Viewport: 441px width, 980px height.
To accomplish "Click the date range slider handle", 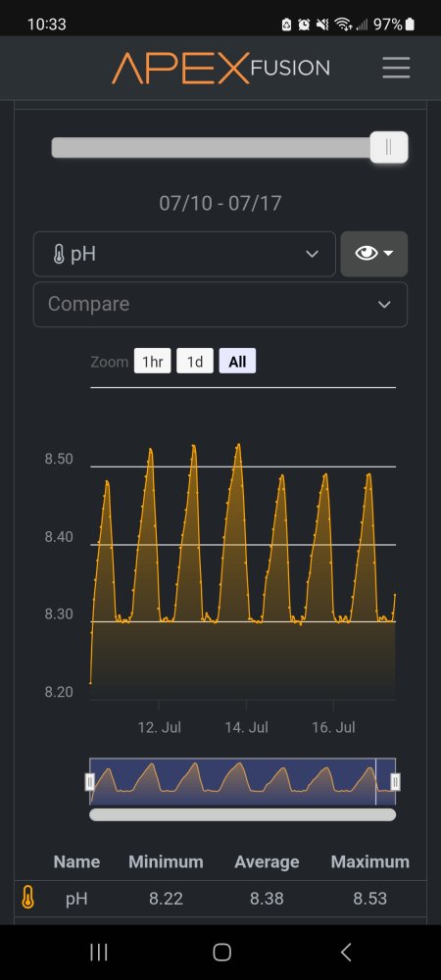I will 388,148.
